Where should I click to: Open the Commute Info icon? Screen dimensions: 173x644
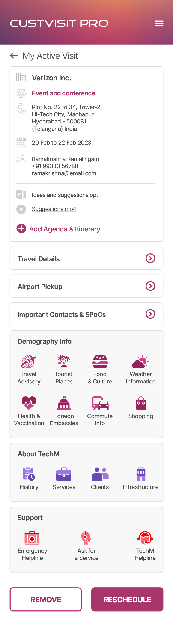click(x=100, y=403)
